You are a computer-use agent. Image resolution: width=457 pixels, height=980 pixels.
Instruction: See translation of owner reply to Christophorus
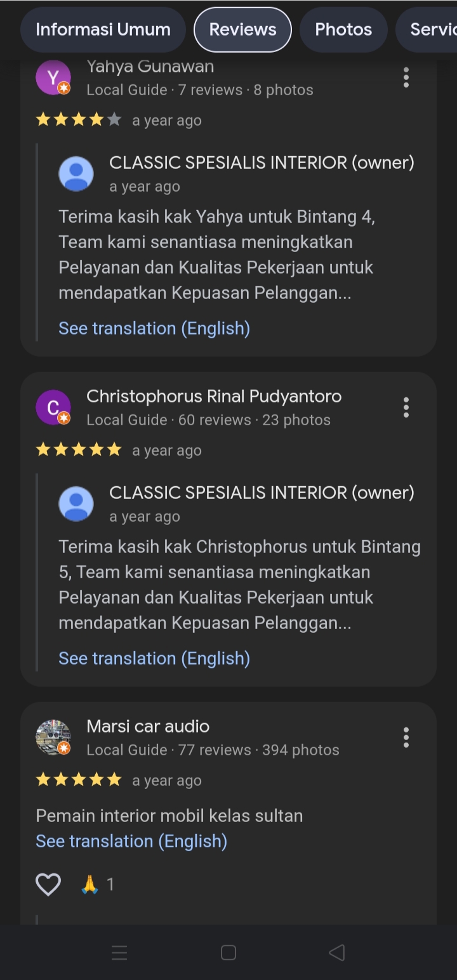154,658
